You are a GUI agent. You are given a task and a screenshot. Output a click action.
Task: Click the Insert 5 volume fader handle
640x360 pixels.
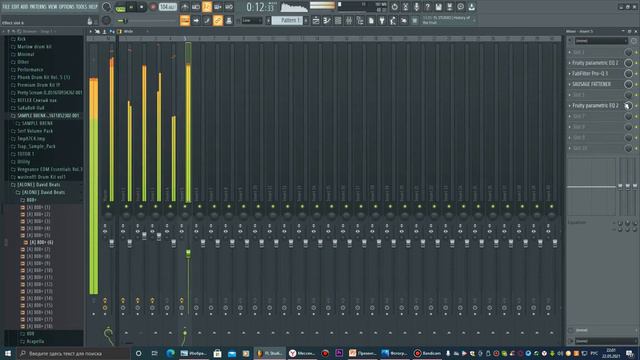[x=188, y=253]
